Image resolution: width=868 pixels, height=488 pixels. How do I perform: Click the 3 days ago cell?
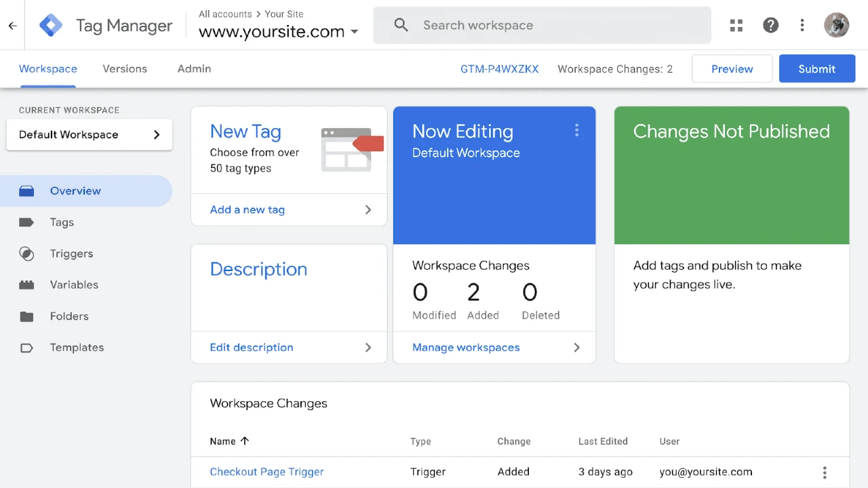pyautogui.click(x=605, y=472)
